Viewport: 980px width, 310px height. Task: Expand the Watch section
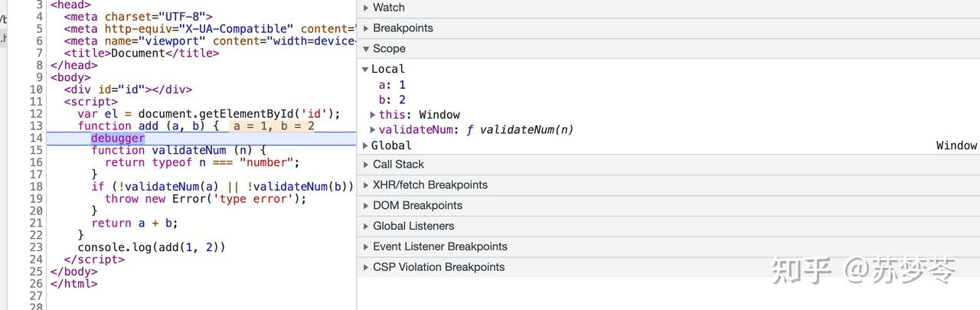[x=388, y=8]
